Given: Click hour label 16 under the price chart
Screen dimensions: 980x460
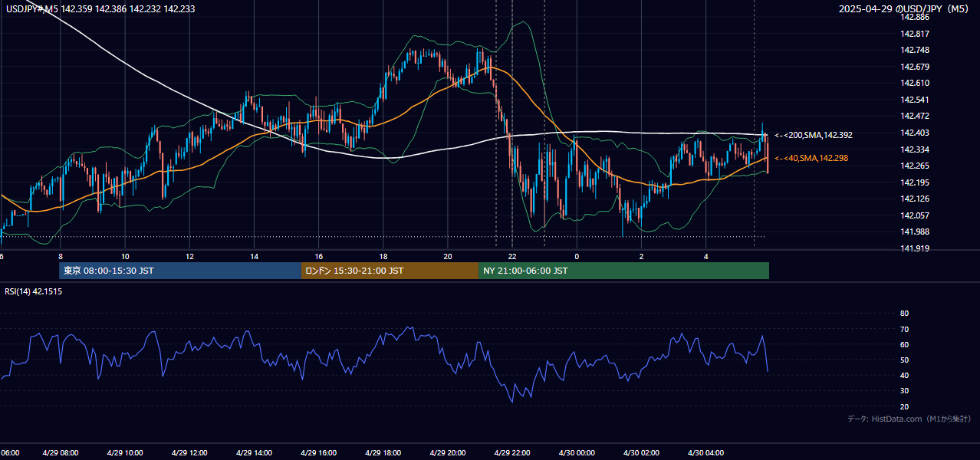Looking at the screenshot, I should 318,257.
